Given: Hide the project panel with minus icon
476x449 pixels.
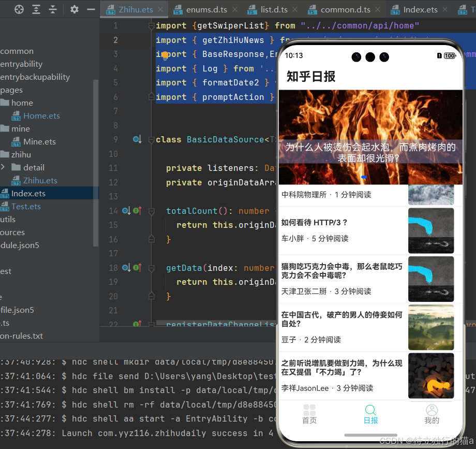Looking at the screenshot, I should [x=91, y=9].
